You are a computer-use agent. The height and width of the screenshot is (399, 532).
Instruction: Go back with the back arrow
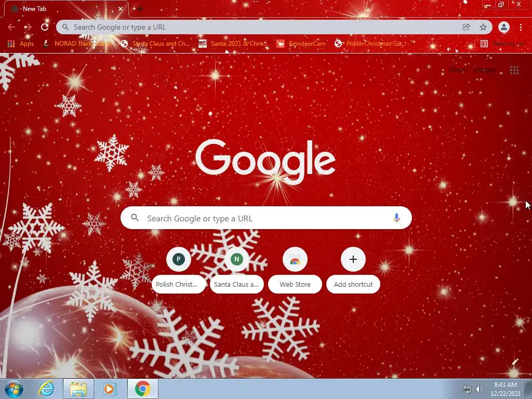11,27
